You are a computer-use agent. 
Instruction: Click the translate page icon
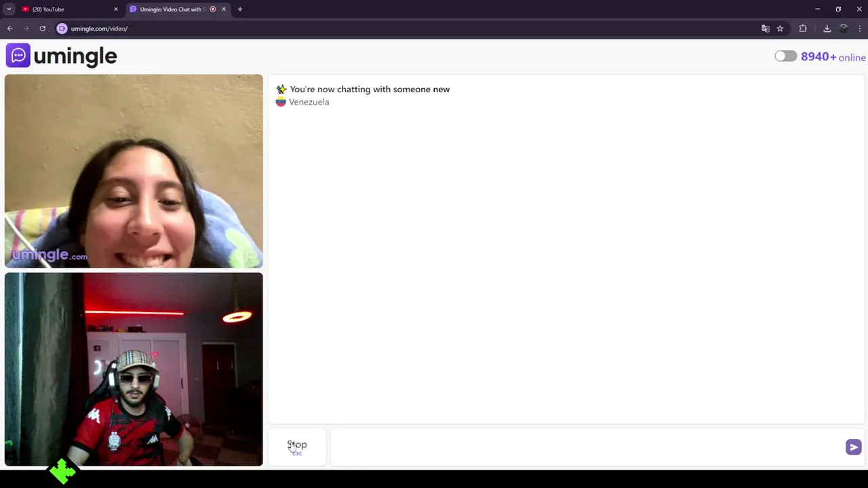coord(766,28)
